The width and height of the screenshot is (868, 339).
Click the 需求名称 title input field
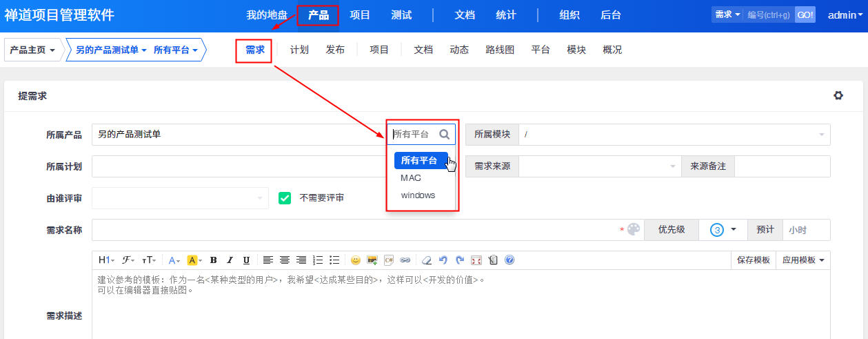[x=367, y=229]
